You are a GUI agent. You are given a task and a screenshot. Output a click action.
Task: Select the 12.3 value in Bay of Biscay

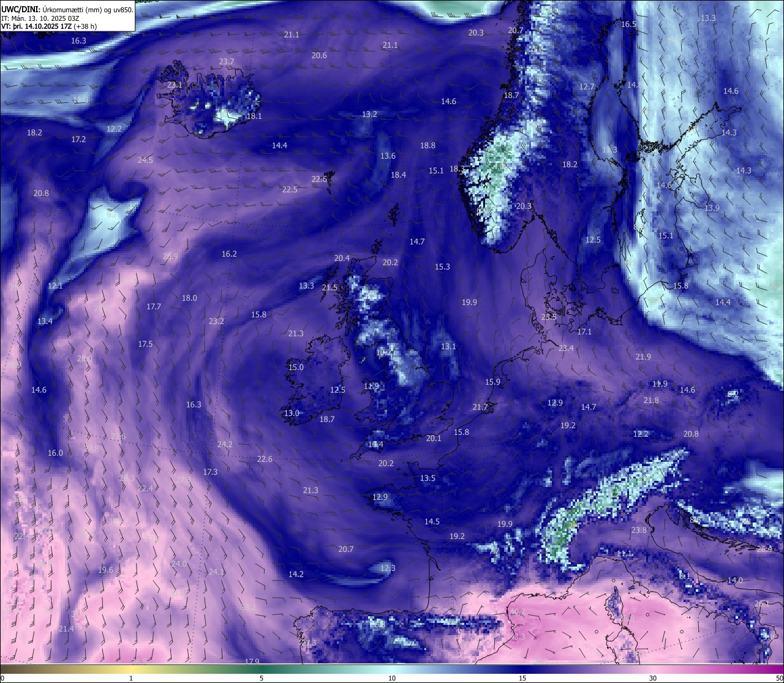388,568
